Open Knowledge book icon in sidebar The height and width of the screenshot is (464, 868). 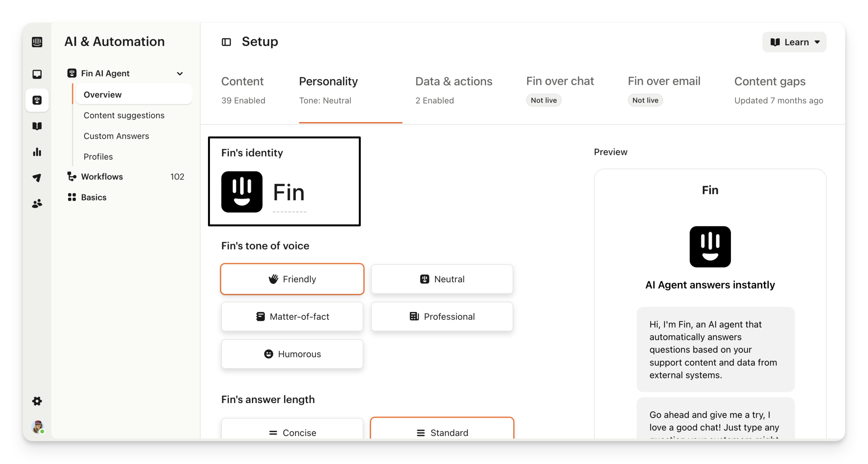coord(37,126)
